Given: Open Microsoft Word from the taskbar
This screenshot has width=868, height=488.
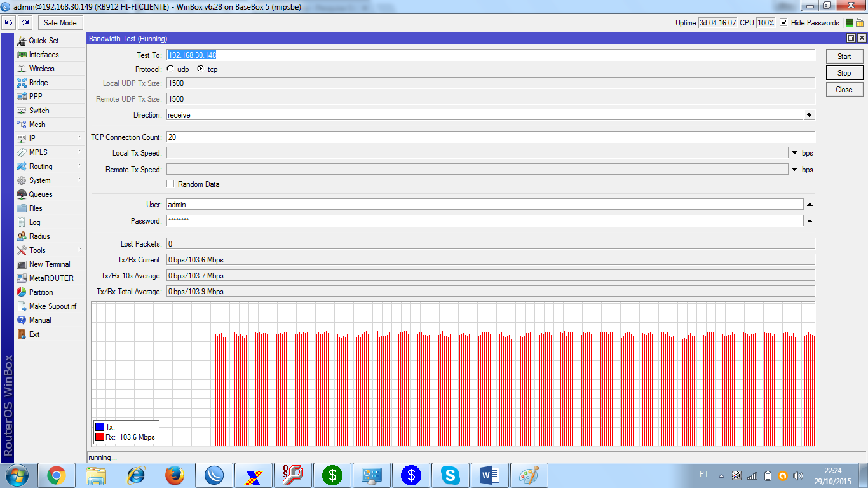Looking at the screenshot, I should pos(490,475).
